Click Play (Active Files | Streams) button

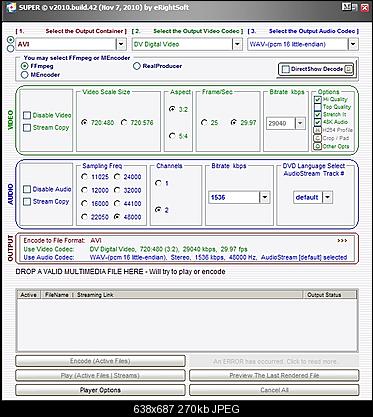100,375
